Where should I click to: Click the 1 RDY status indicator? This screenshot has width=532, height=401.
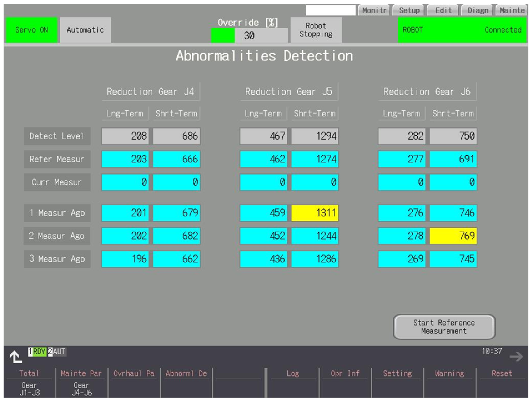(x=37, y=352)
